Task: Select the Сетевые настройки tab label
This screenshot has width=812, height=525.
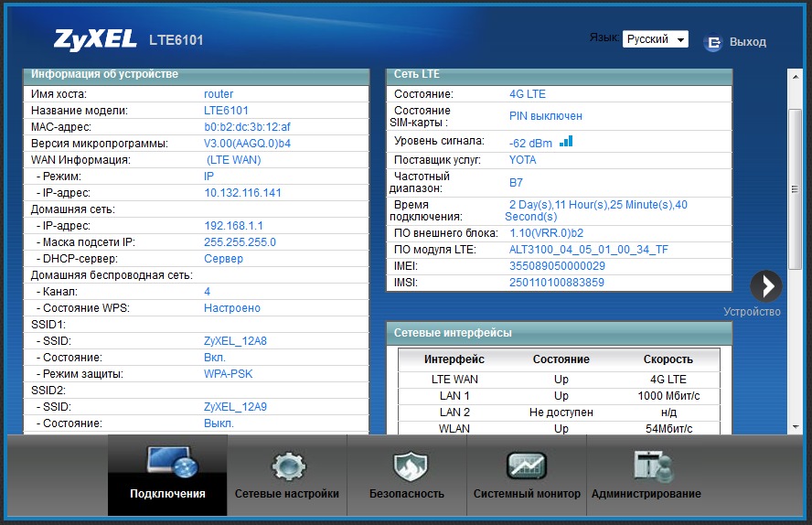Action: [287, 494]
